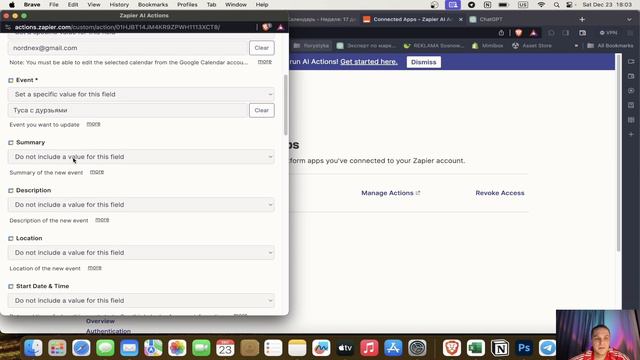Image resolution: width=640 pixels, height=360 pixels.
Task: Open Finder from the dock
Action: (x=33, y=348)
